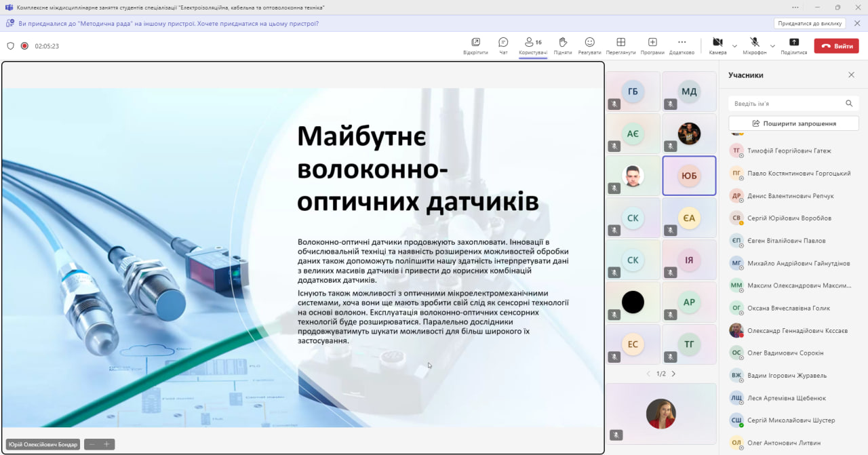The height and width of the screenshot is (455, 868).
Task: Click the share invitation (Поширити запрошення) button
Action: coord(793,123)
